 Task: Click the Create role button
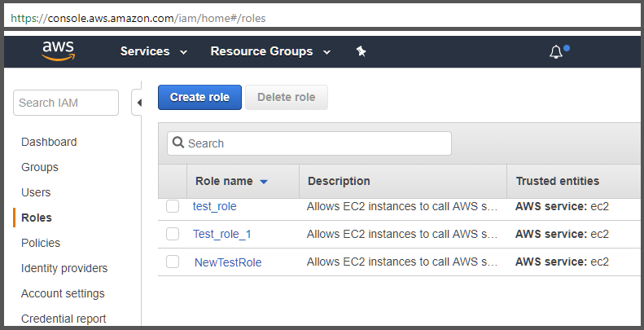coord(199,97)
